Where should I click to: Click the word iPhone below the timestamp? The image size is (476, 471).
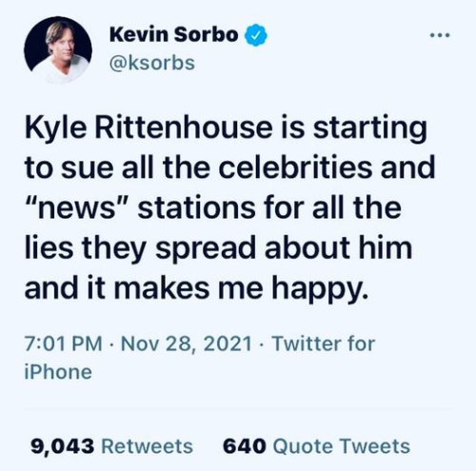(58, 372)
